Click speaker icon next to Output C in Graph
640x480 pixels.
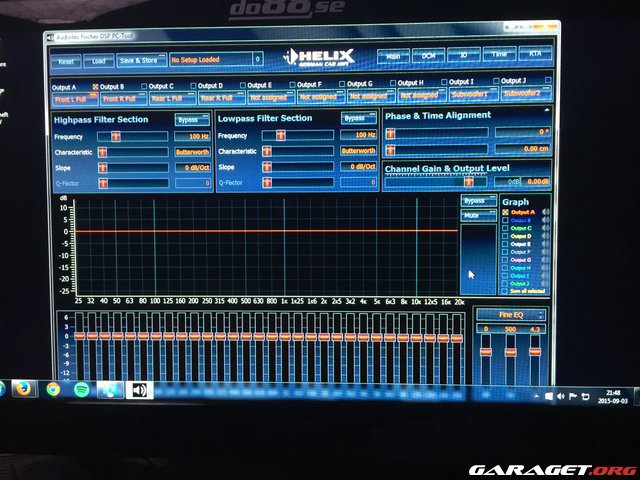click(x=547, y=229)
